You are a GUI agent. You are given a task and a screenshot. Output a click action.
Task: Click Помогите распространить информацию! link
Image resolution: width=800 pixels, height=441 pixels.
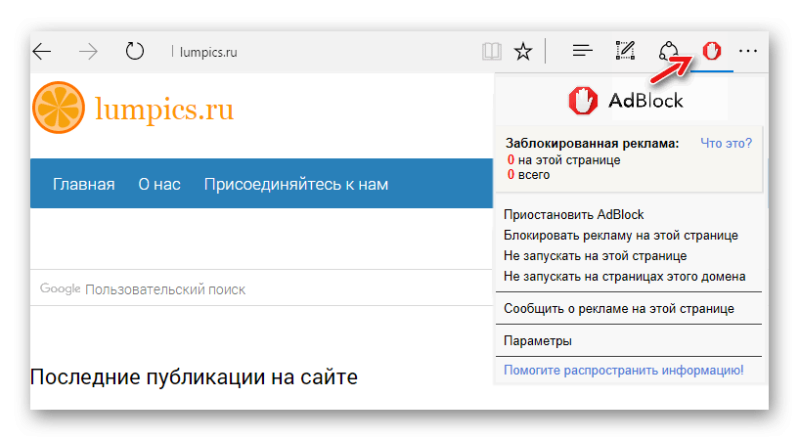point(623,370)
